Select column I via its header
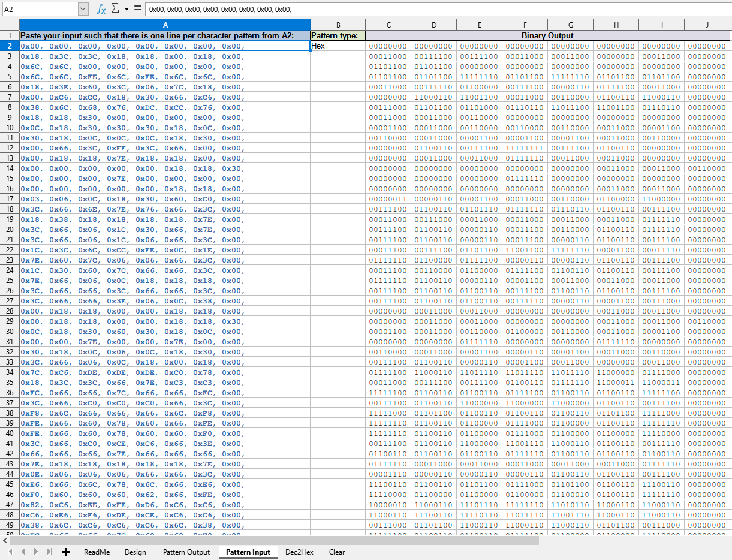 pos(662,25)
